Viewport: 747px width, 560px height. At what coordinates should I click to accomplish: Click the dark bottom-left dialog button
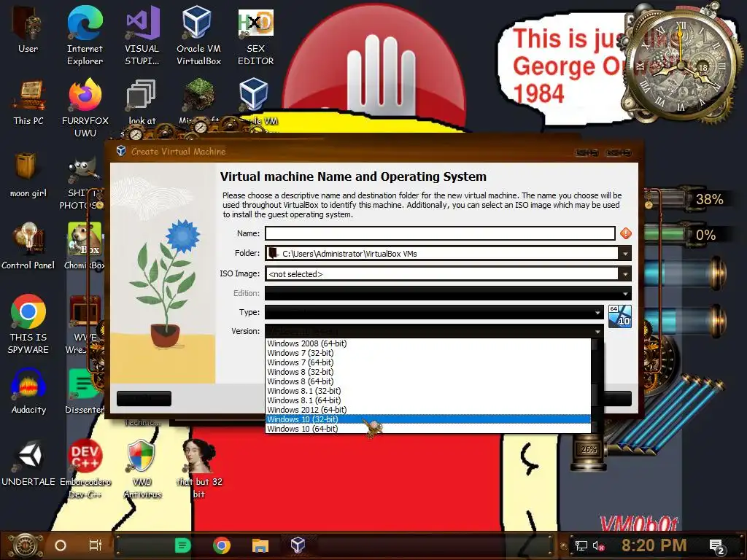pos(144,399)
